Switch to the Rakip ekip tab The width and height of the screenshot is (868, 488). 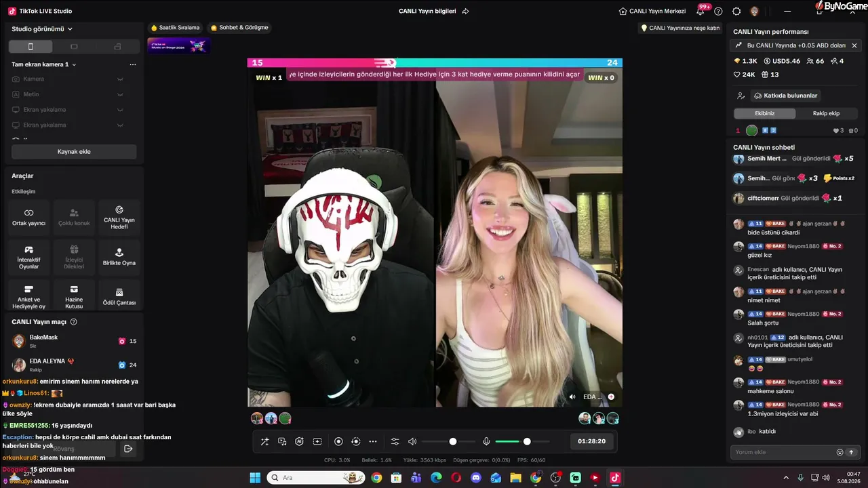[826, 113]
